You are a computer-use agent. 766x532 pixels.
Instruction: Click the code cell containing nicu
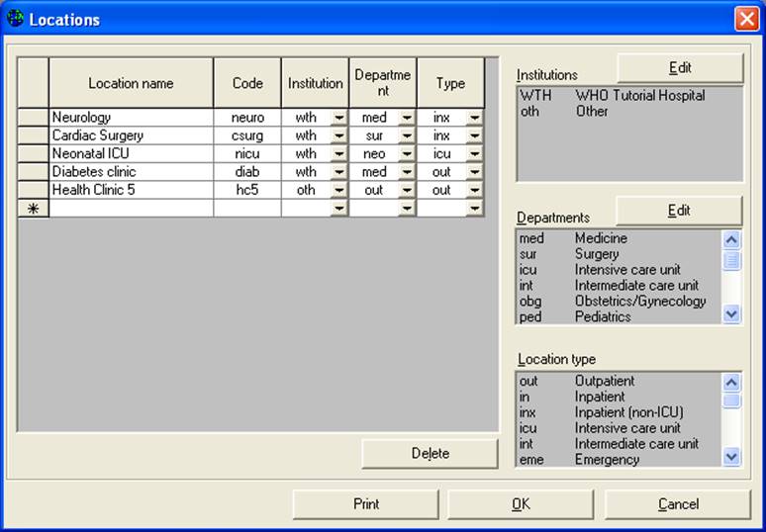coord(247,153)
